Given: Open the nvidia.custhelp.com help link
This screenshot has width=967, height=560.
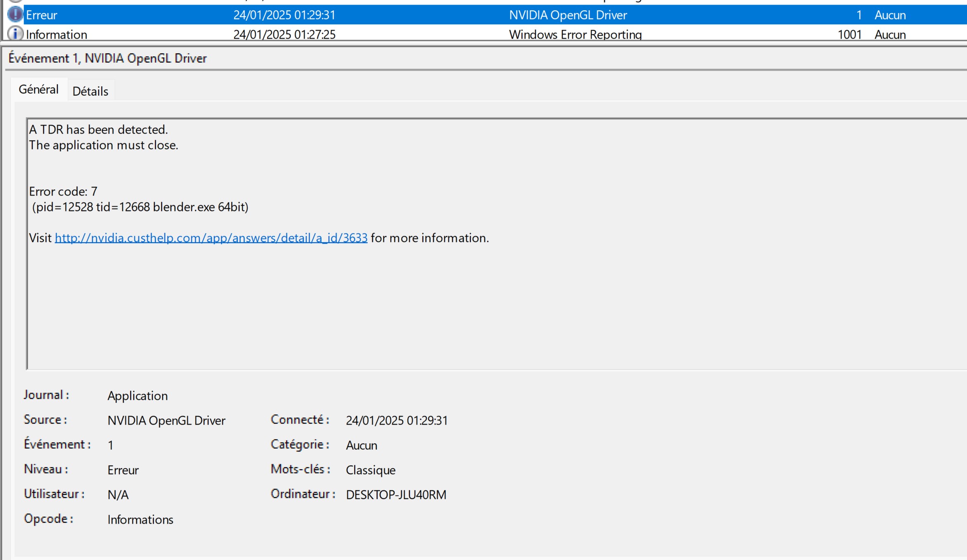Looking at the screenshot, I should point(211,238).
